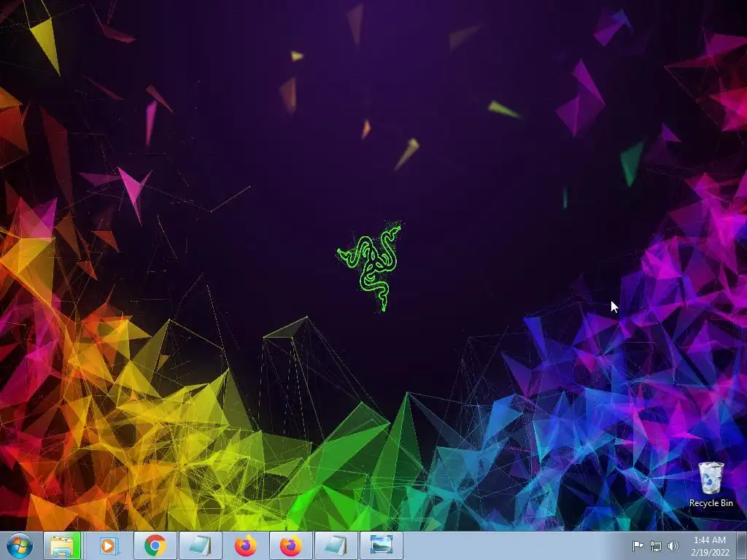Screen dimensions: 747x560
Task: Click the Show desktop button at taskbar end
Action: pyautogui.click(x=742, y=545)
